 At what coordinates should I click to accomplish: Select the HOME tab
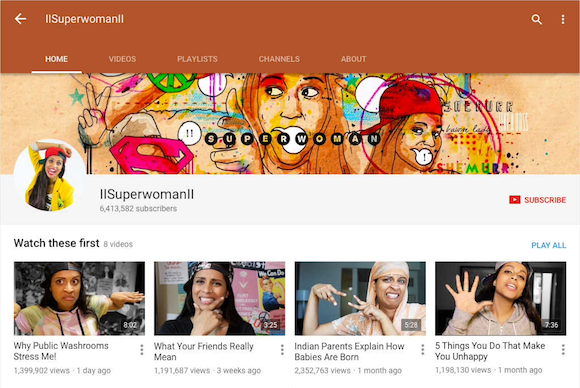56,59
